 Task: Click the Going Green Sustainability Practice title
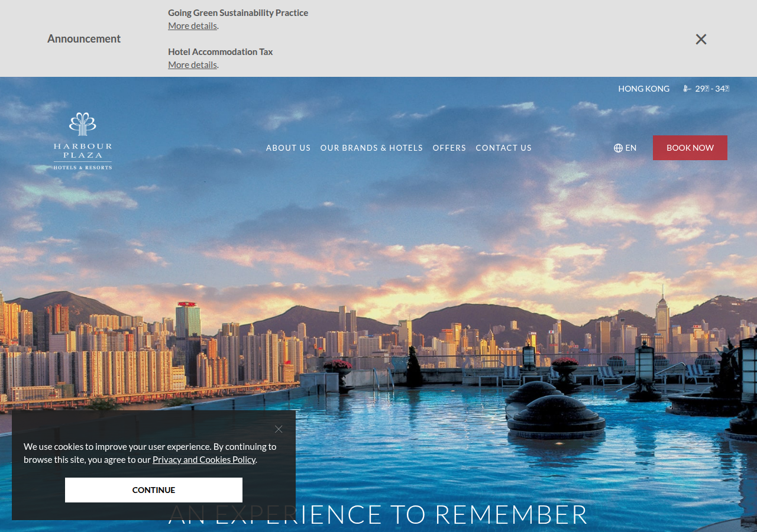[x=238, y=12]
